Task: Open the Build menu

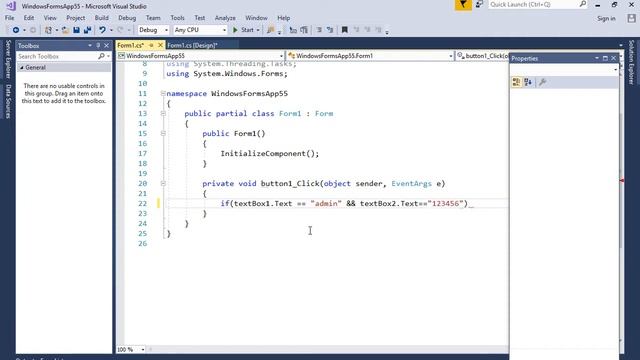Action: click(101, 18)
